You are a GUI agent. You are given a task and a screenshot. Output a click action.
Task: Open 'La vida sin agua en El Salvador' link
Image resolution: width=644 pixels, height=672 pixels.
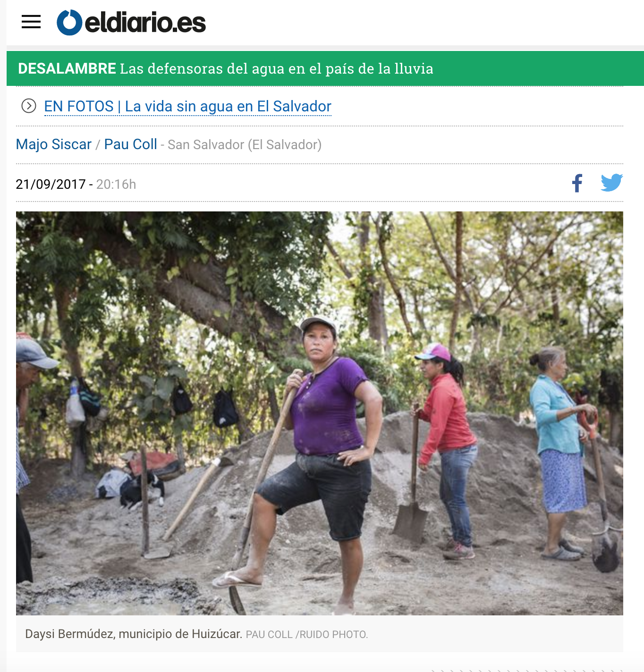[228, 106]
